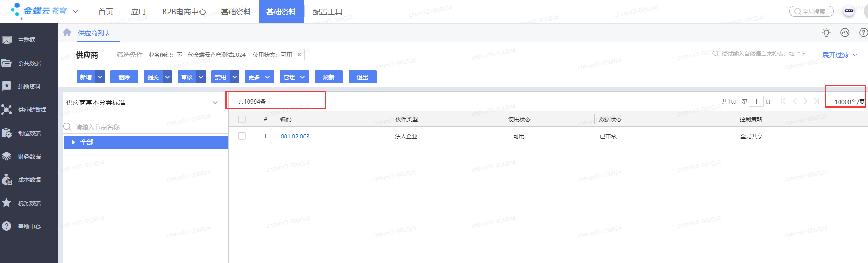This screenshot has height=263, width=868.
Task: Select the 供应商列表 page tab
Action: pyautogui.click(x=94, y=33)
